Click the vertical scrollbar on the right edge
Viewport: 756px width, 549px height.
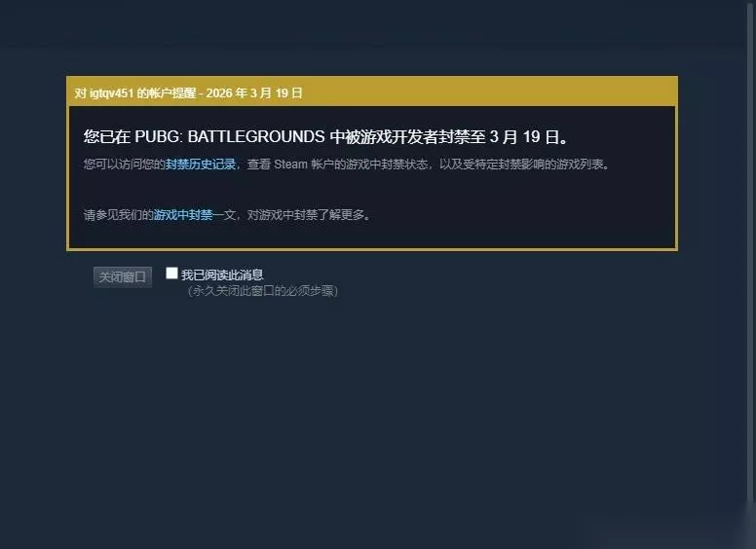(x=751, y=250)
